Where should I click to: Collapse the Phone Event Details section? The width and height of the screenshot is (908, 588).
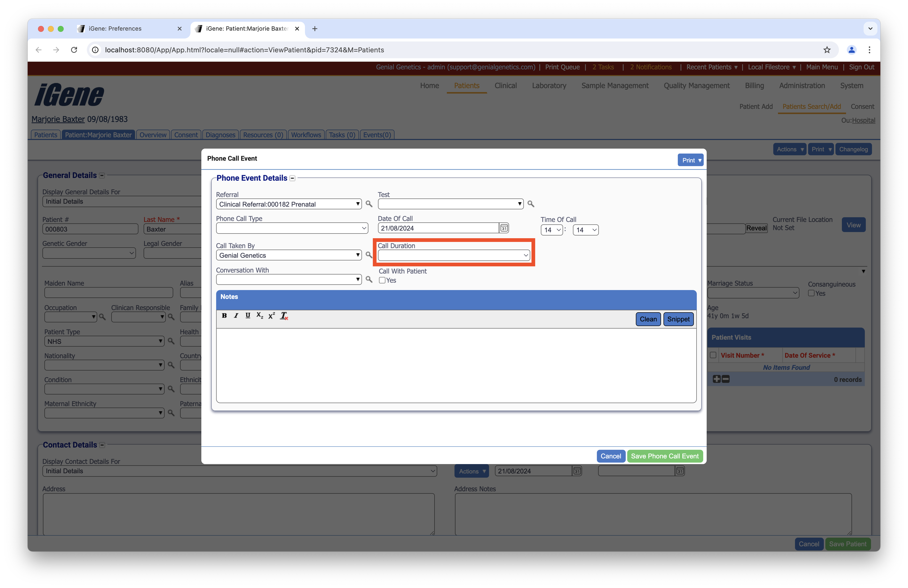292,178
